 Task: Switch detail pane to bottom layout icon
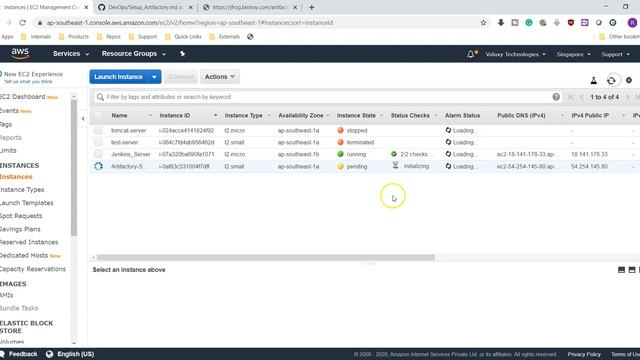coord(621,270)
